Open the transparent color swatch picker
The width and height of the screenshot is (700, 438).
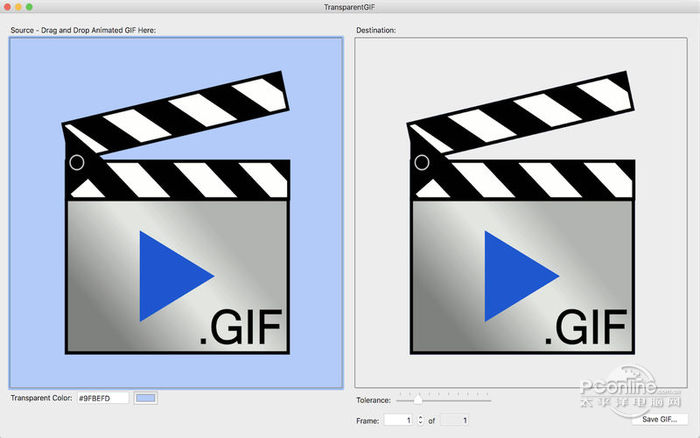pos(146,398)
